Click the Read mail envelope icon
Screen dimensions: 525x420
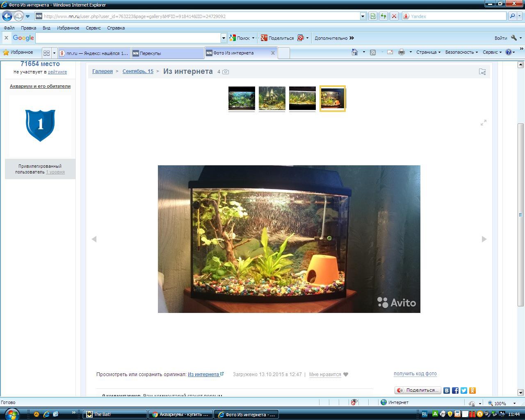390,52
